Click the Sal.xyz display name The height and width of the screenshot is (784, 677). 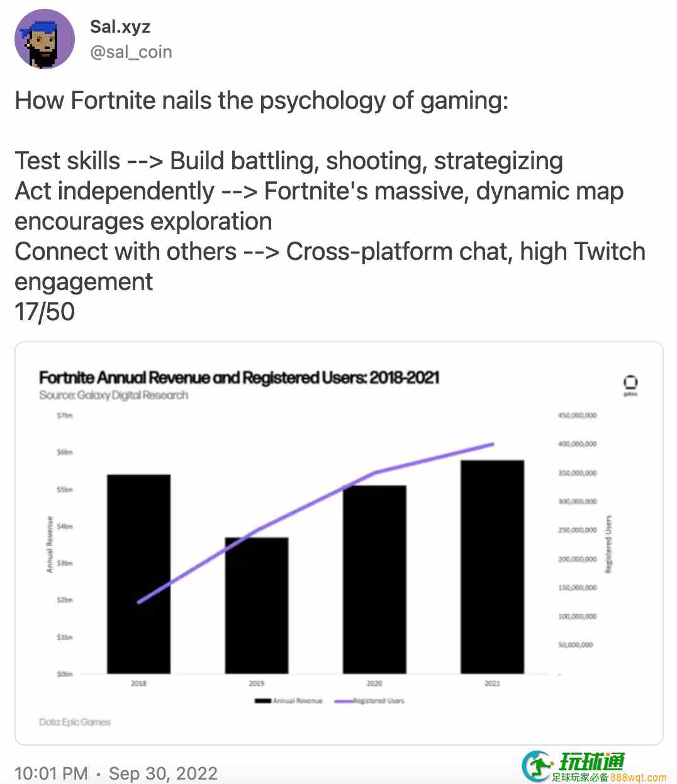pos(120,26)
